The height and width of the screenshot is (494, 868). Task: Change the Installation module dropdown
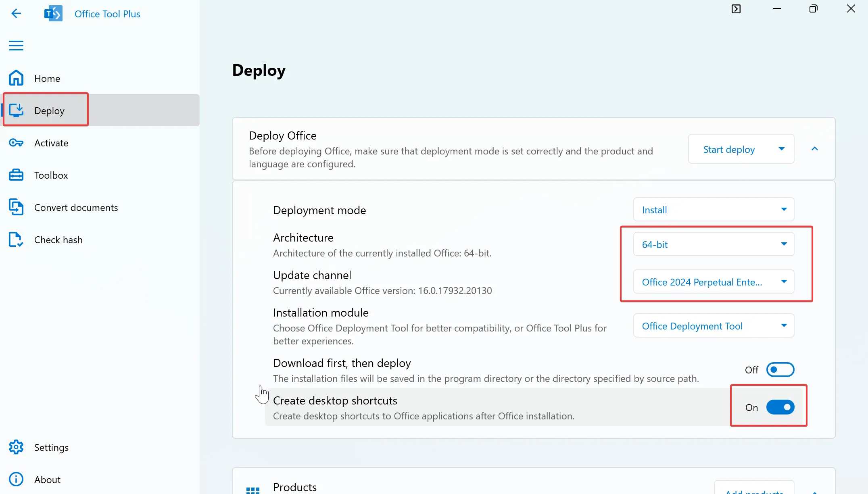(x=713, y=326)
